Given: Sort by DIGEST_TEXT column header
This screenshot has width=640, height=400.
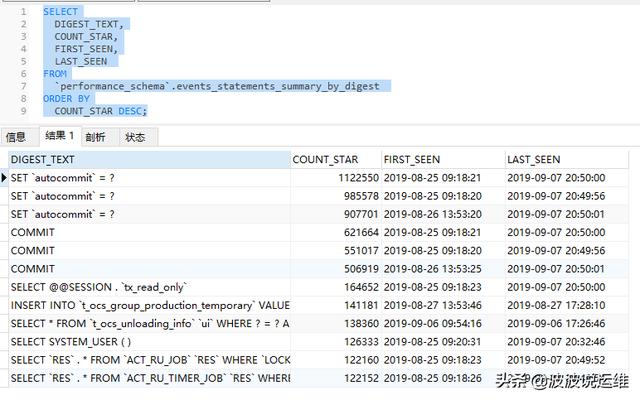Looking at the screenshot, I should [149, 160].
